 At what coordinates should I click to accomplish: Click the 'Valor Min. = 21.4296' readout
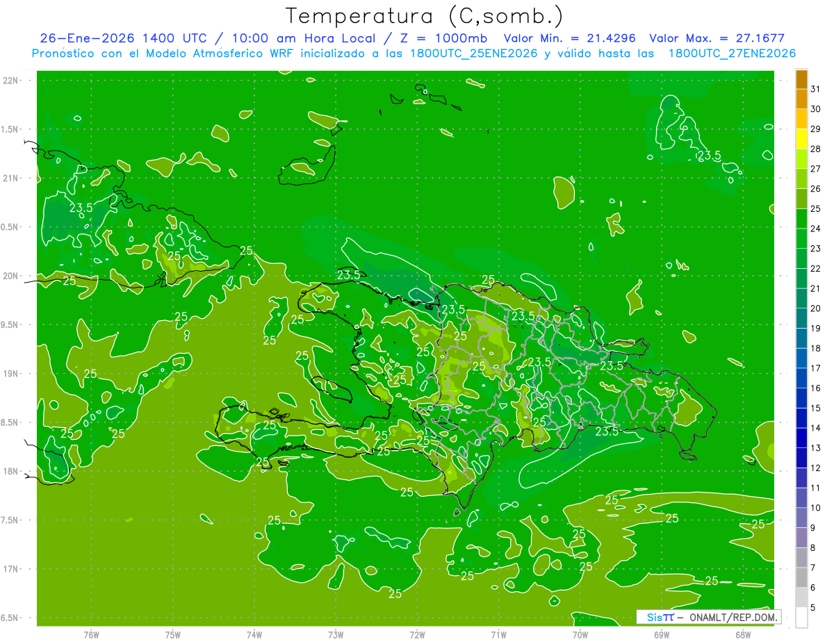pos(571,38)
